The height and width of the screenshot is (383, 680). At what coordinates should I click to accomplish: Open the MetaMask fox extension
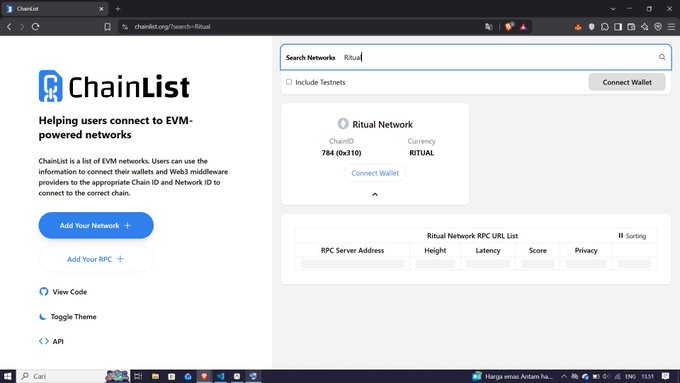(x=578, y=27)
